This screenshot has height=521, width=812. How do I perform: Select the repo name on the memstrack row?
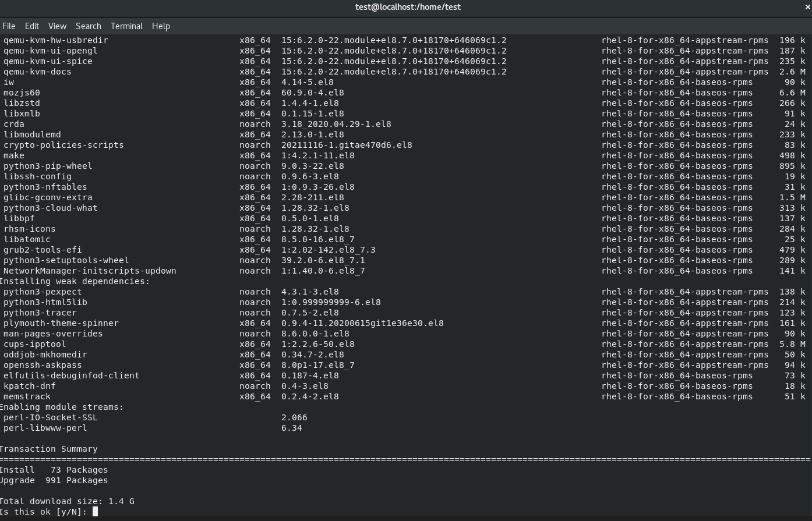click(x=677, y=396)
